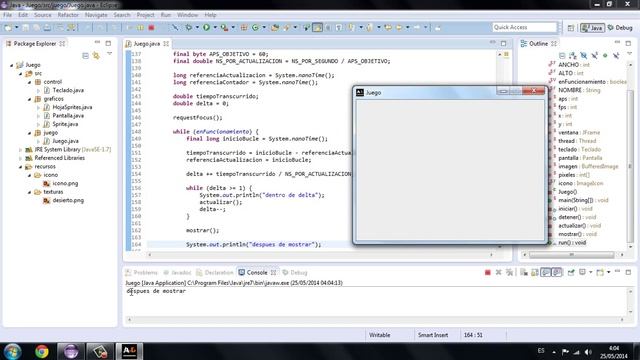The height and width of the screenshot is (360, 640).
Task: Open the Run configurations dropdown arrow
Action: point(215,28)
